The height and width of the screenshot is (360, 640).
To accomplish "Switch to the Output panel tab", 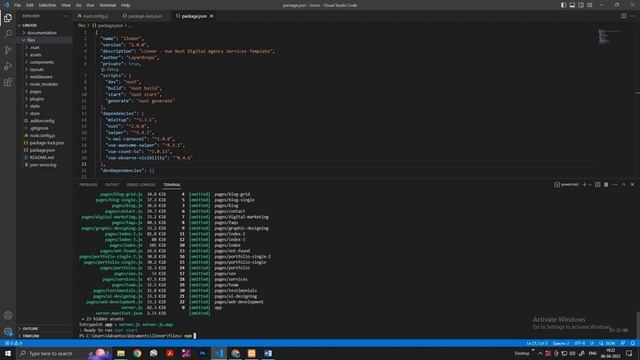I will pos(111,185).
